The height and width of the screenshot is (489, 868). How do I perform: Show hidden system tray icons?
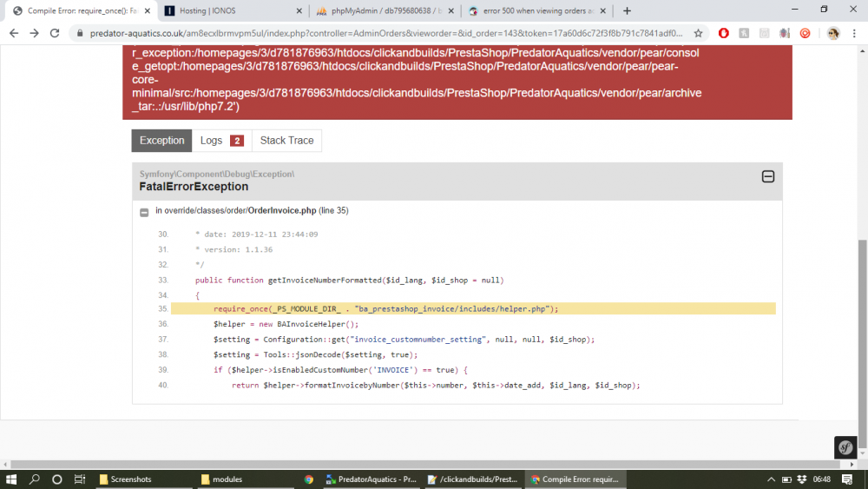[771, 479]
